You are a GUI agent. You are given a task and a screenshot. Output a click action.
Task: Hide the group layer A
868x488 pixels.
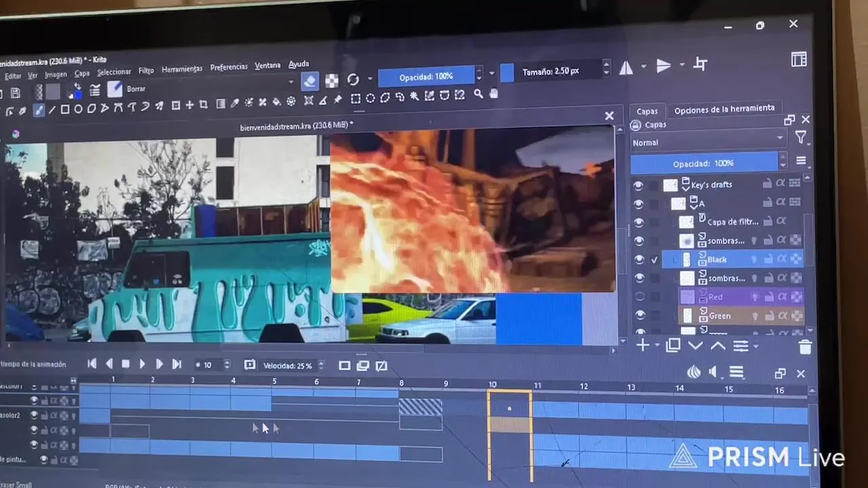638,203
